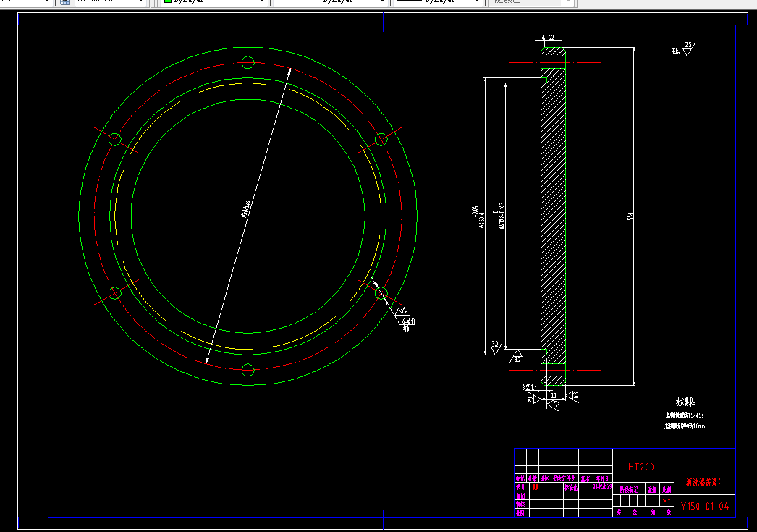This screenshot has width=757, height=532.
Task: Click the 年月日 label in the title block
Action: tap(602, 479)
